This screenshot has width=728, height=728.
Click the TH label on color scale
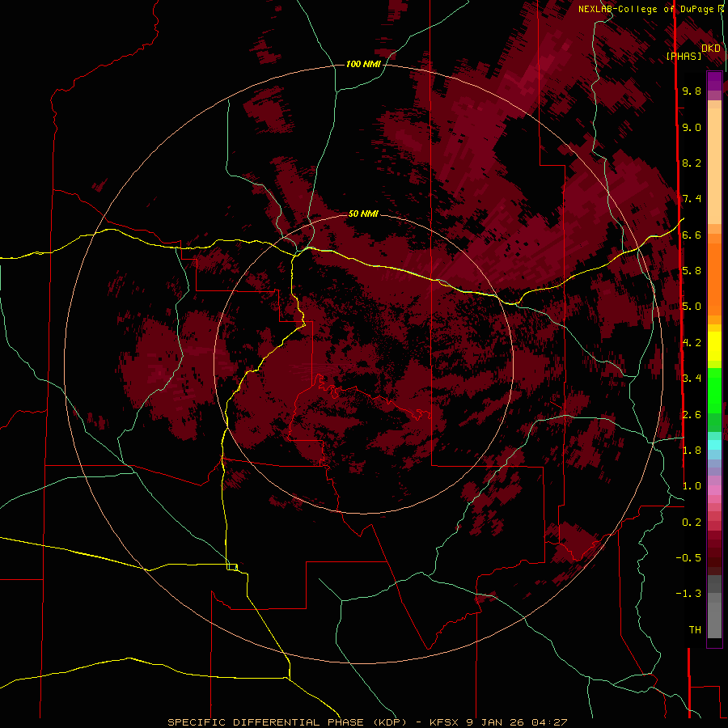[695, 630]
